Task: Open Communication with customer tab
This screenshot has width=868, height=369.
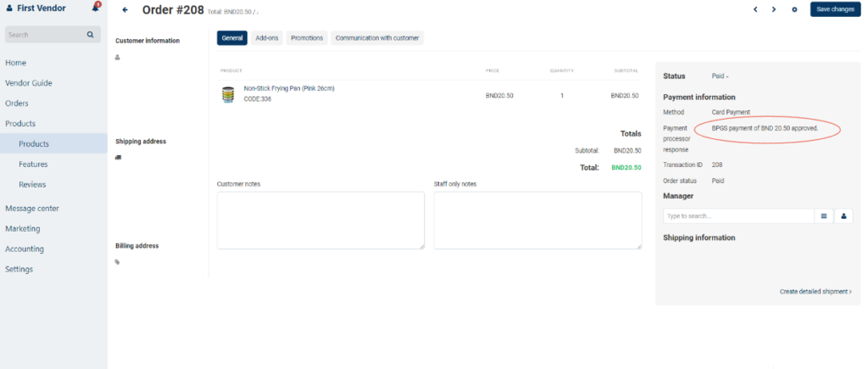Action: pyautogui.click(x=376, y=38)
